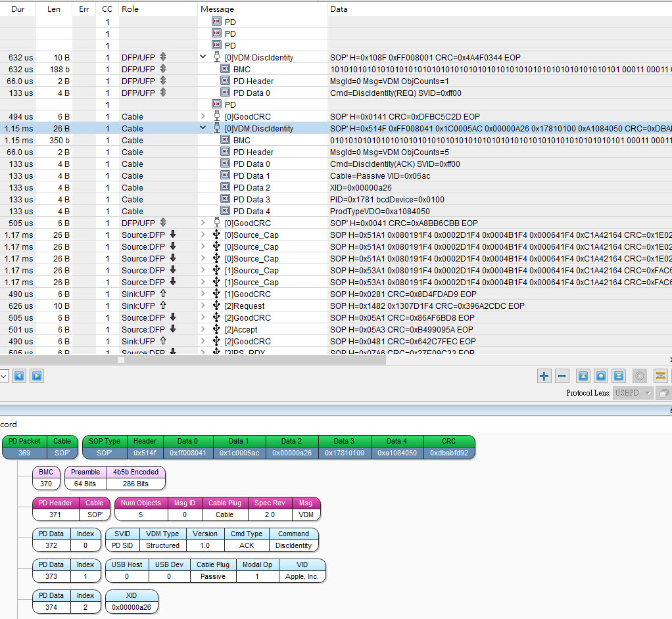
Task: Click the PD Data 3 row icon
Action: pyautogui.click(x=225, y=198)
